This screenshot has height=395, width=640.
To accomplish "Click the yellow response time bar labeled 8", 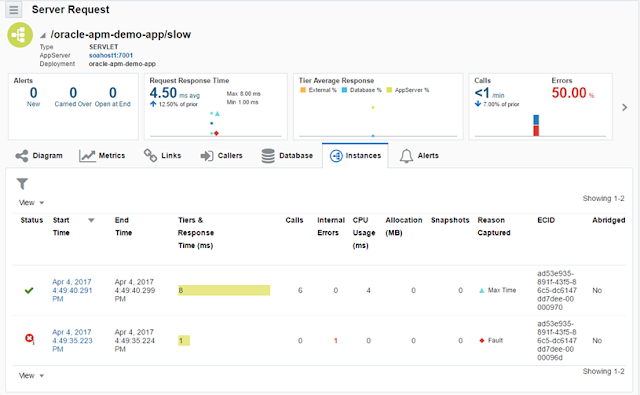I will point(224,291).
